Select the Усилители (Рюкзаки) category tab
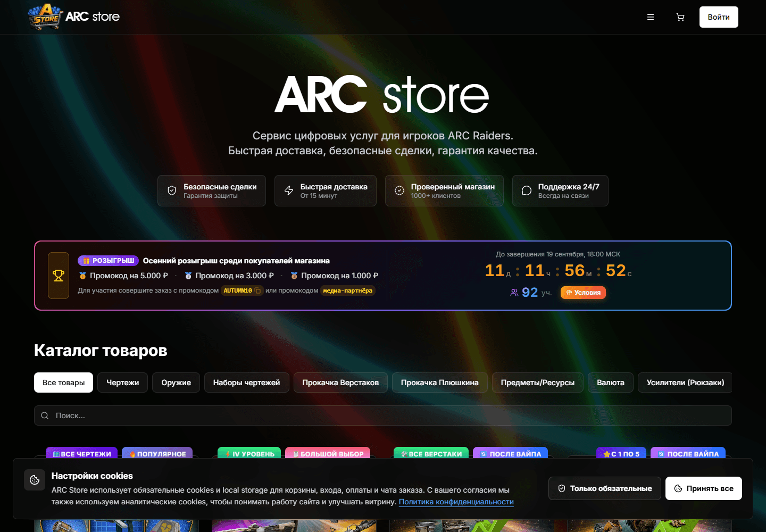Screen dimensions: 766x532 pyautogui.click(x=685, y=383)
